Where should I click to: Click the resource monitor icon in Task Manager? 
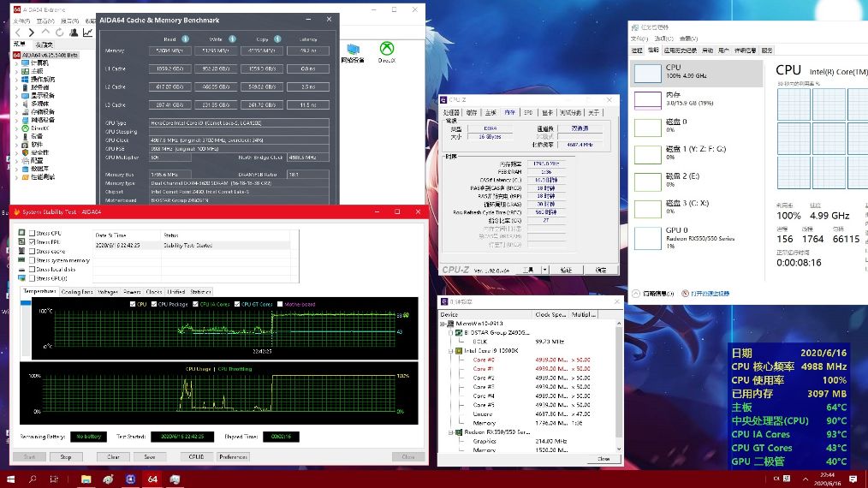(x=686, y=294)
